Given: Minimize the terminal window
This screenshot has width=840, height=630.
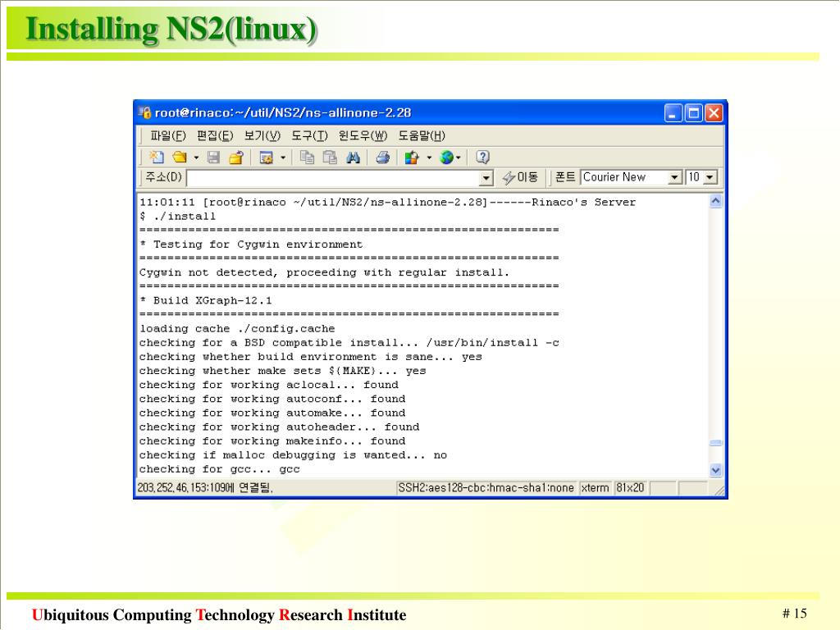Looking at the screenshot, I should (673, 113).
